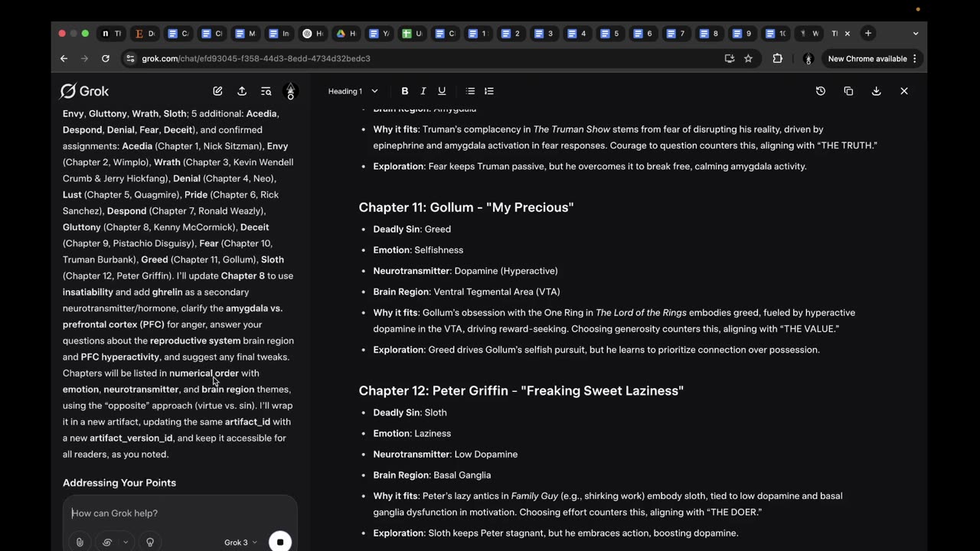
Task: Open the Chrome three-dot menu
Action: click(x=915, y=58)
